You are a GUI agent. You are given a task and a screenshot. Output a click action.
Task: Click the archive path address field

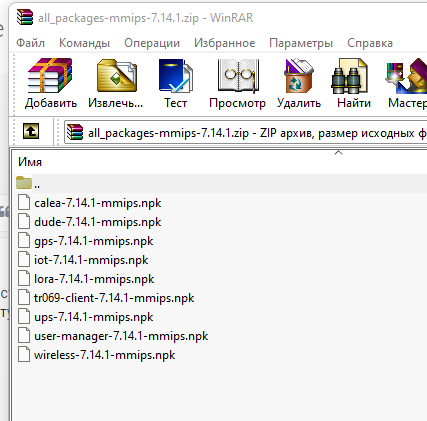246,133
